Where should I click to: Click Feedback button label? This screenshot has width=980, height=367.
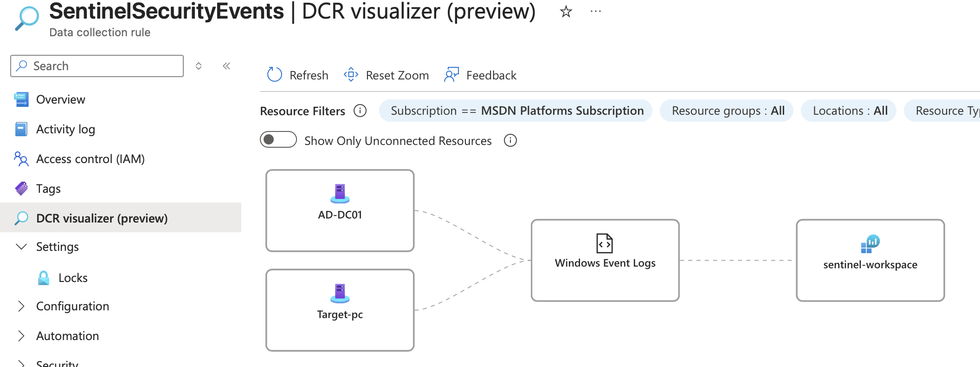[x=491, y=75]
